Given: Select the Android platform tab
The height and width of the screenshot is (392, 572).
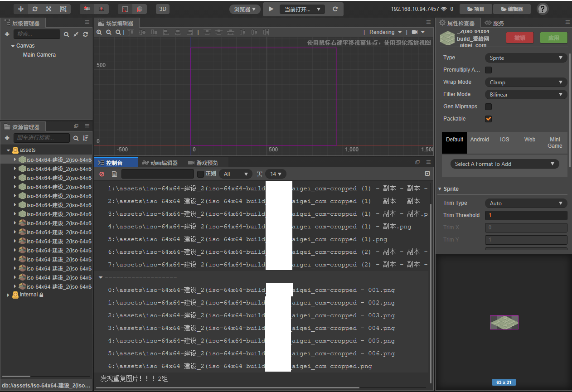Looking at the screenshot, I should click(x=480, y=140).
